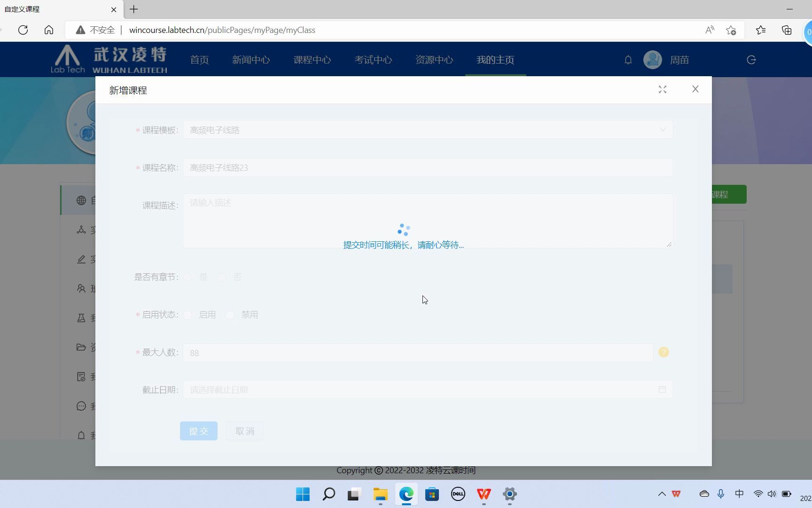This screenshot has width=812, height=508.
Task: Open a new browser tab
Action: pyautogui.click(x=134, y=9)
